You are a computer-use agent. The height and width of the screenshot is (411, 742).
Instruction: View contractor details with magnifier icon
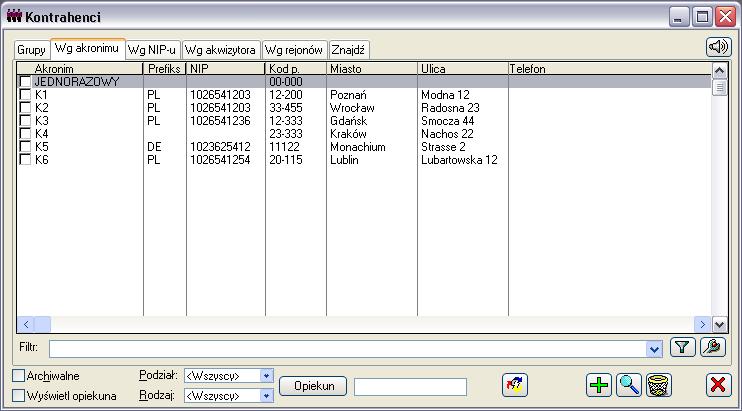tap(629, 385)
